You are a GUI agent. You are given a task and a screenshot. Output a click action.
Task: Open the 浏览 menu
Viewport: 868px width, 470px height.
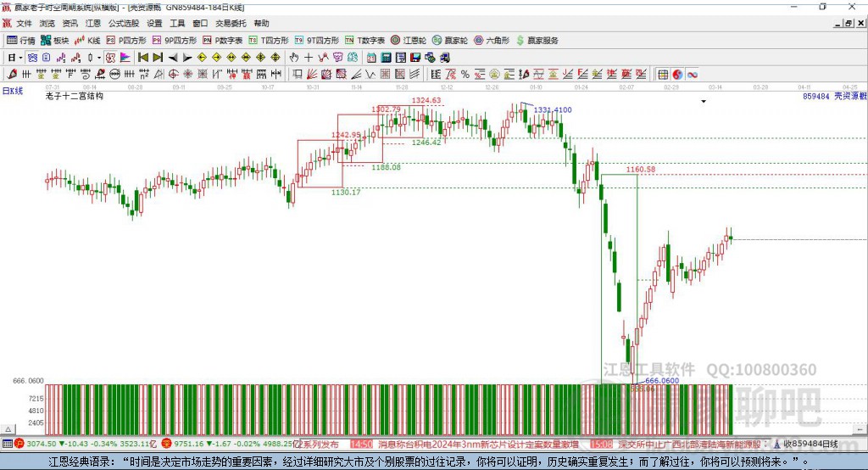(47, 23)
